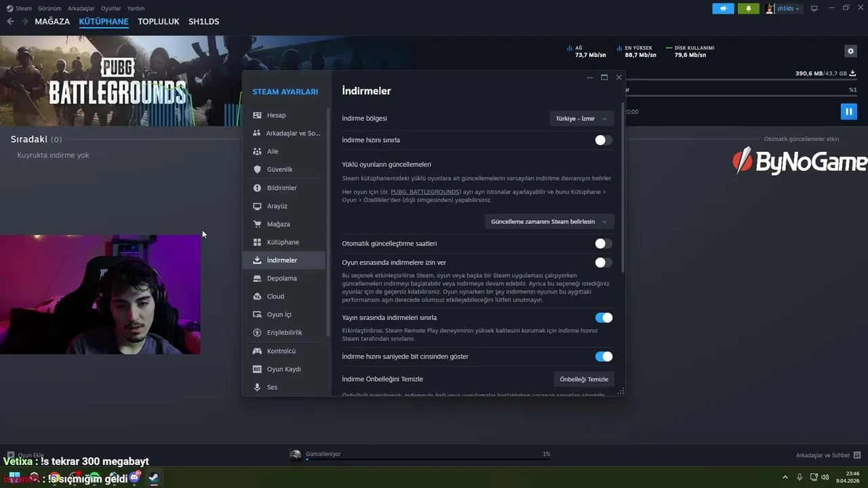Open the Steam menu

pos(23,8)
